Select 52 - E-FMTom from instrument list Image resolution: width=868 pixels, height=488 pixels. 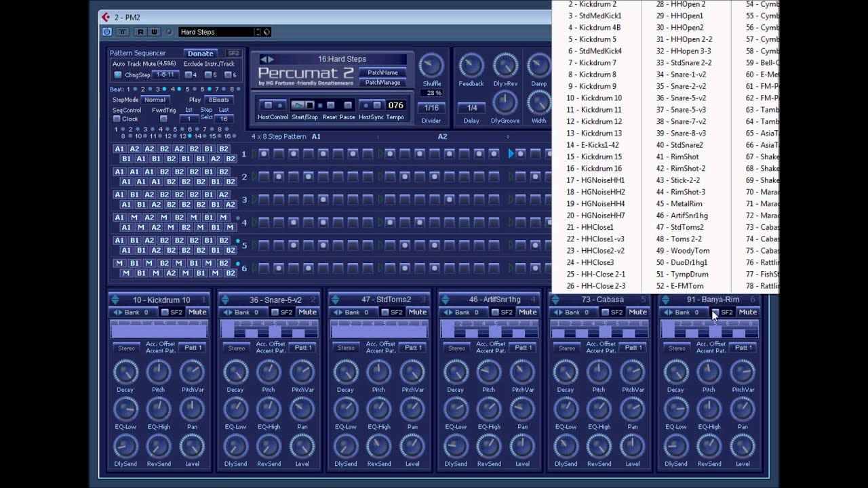[x=679, y=286]
